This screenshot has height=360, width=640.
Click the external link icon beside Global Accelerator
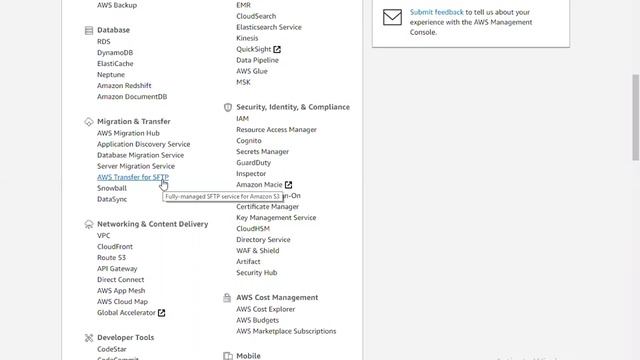point(162,313)
